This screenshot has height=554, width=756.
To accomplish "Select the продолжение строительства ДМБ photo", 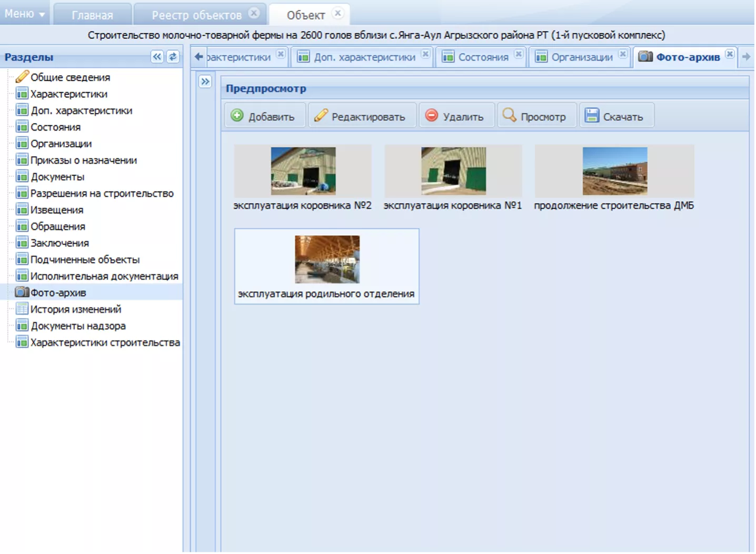I will coord(614,172).
